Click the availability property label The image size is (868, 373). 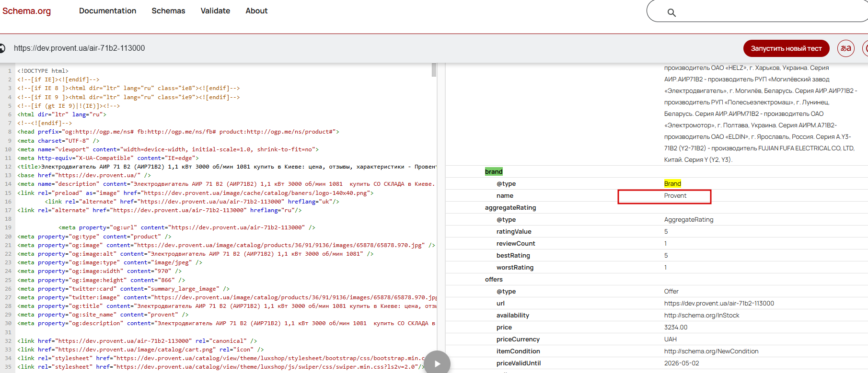513,315
